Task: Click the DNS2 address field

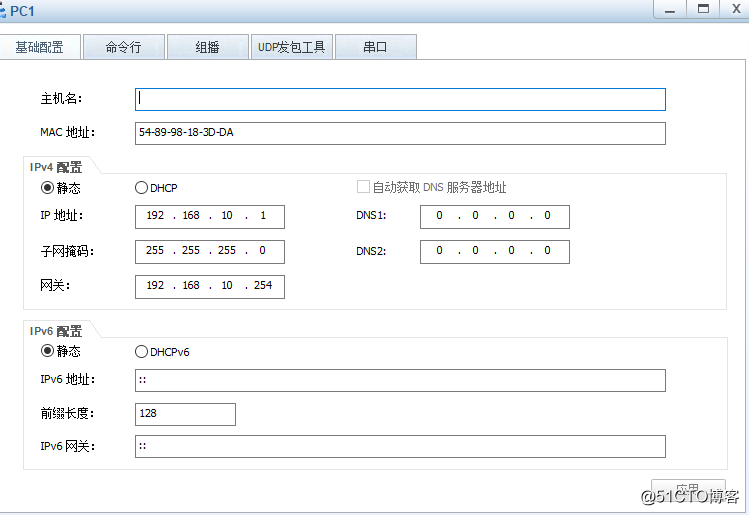Action: point(495,252)
